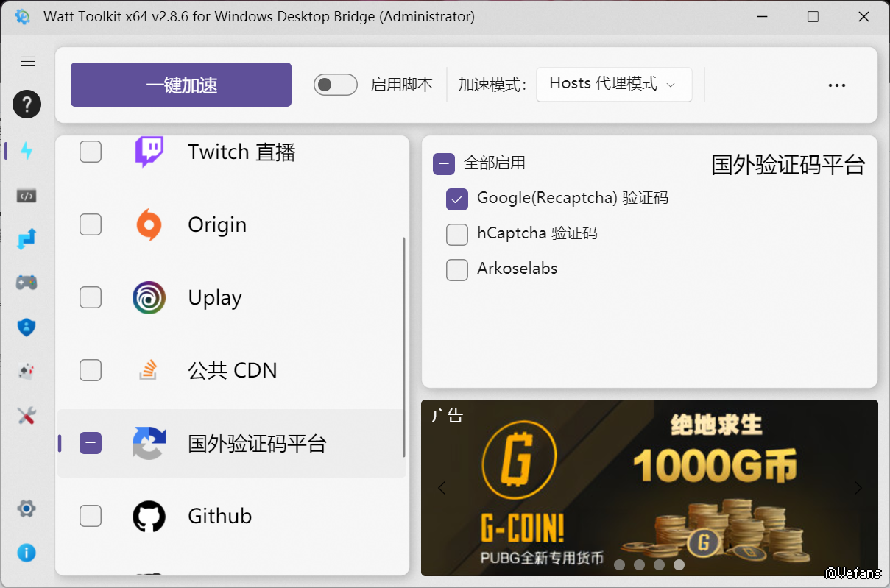890x588 pixels.
Task: Check the Uplay checkbox
Action: 91,297
